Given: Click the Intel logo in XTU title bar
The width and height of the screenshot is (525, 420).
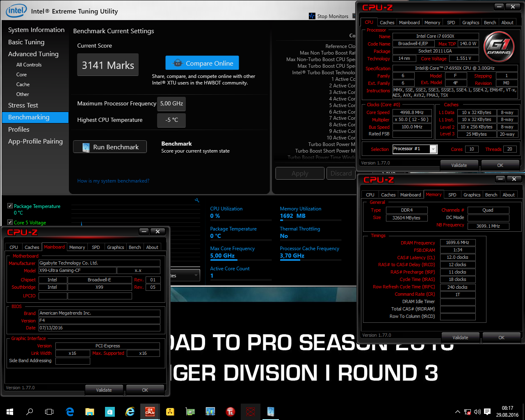Looking at the screenshot, I should click(x=16, y=11).
